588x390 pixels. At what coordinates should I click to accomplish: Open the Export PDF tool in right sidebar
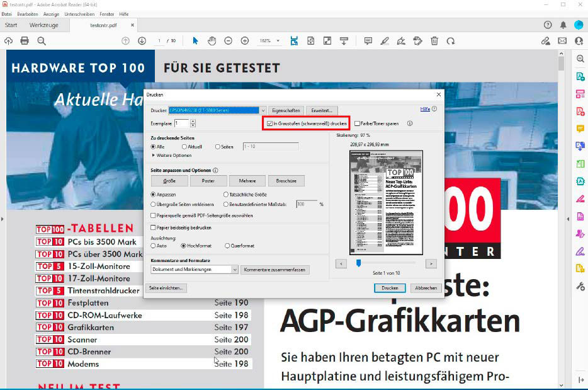tap(580, 77)
